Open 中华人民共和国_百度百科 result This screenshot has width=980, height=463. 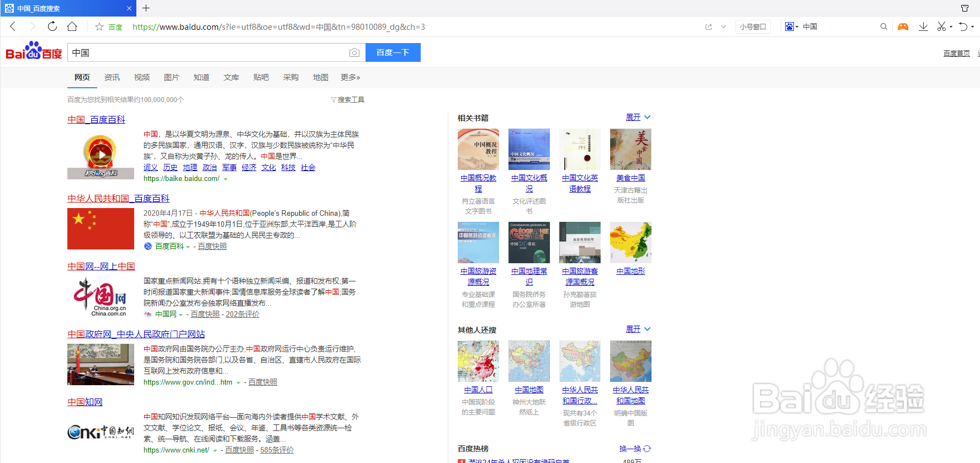click(x=118, y=199)
